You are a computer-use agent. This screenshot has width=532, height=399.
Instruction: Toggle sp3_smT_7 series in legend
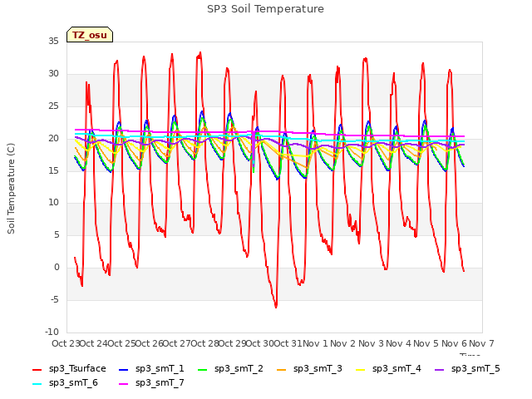click(151, 382)
